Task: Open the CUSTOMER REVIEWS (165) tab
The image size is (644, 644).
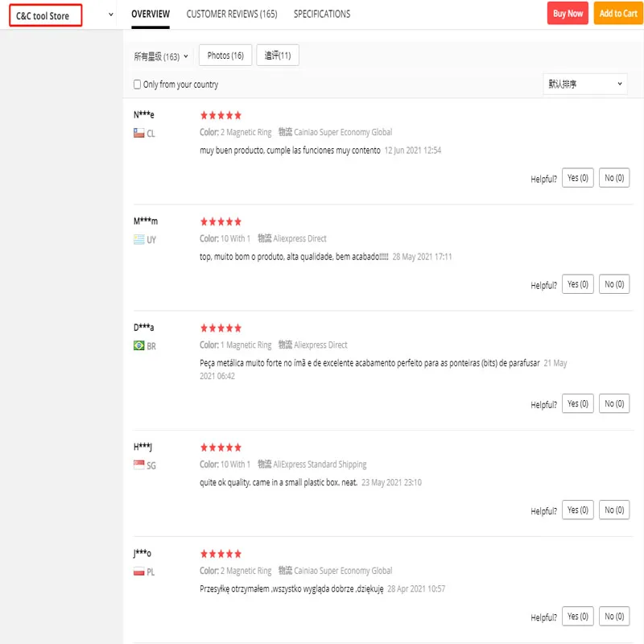Action: click(x=232, y=14)
